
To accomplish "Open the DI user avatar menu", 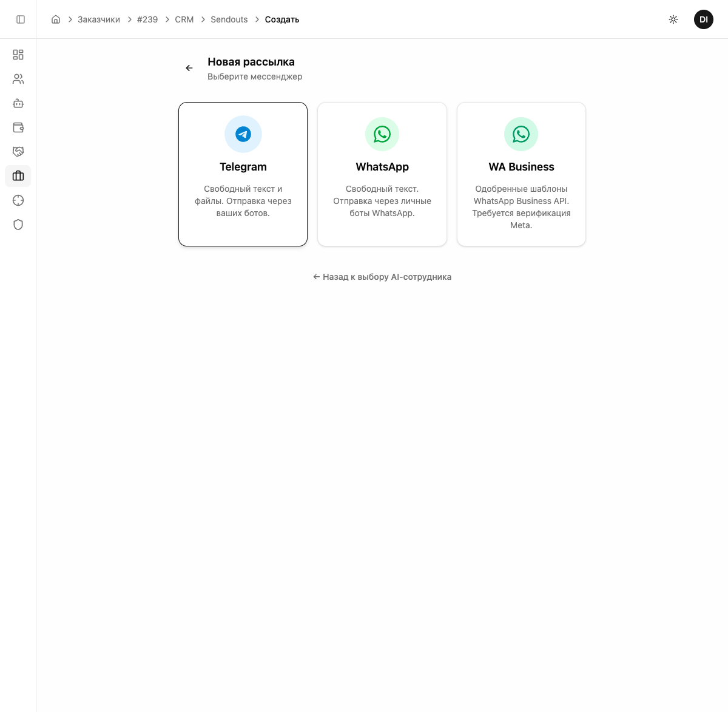I will (x=703, y=19).
